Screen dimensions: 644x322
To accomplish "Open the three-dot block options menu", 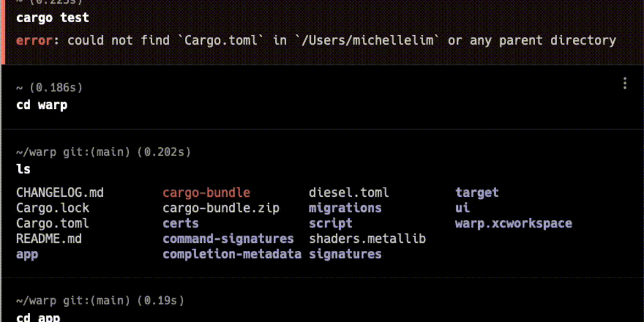I will [625, 83].
